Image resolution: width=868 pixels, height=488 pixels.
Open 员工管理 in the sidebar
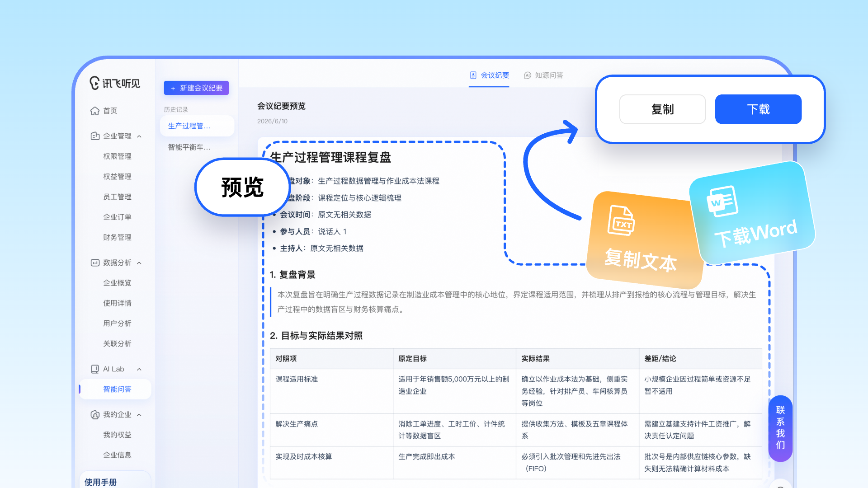pos(117,197)
